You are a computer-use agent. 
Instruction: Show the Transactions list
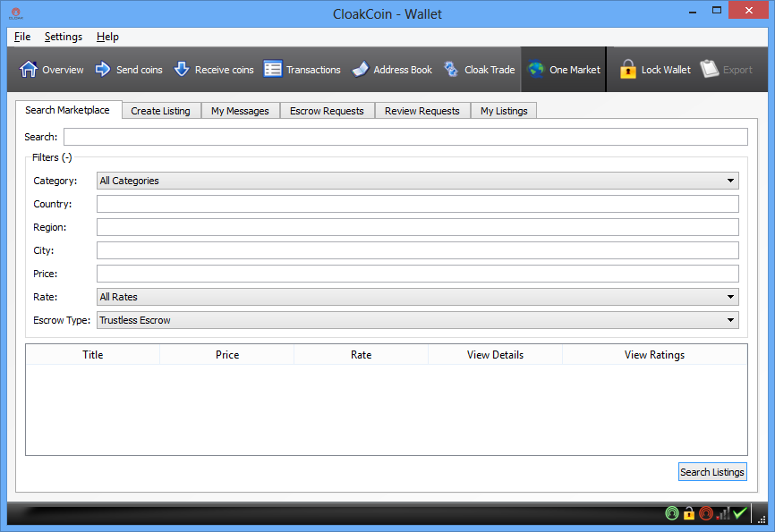[302, 70]
